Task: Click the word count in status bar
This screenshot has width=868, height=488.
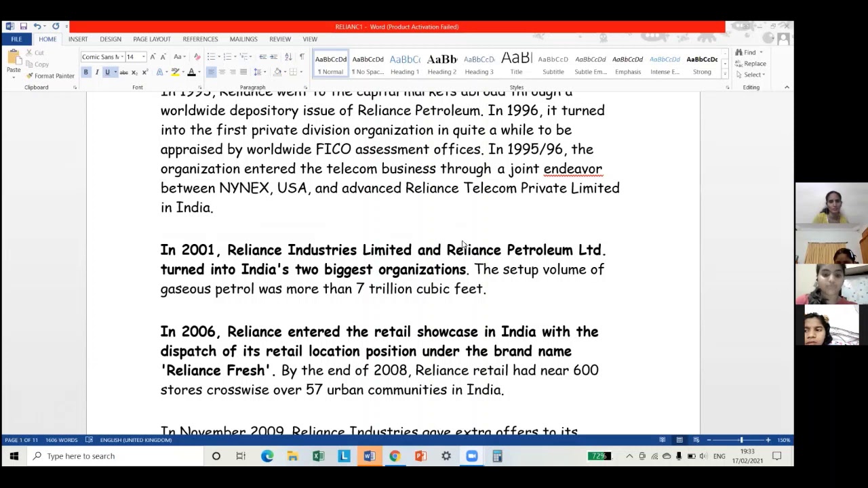Action: pos(62,440)
